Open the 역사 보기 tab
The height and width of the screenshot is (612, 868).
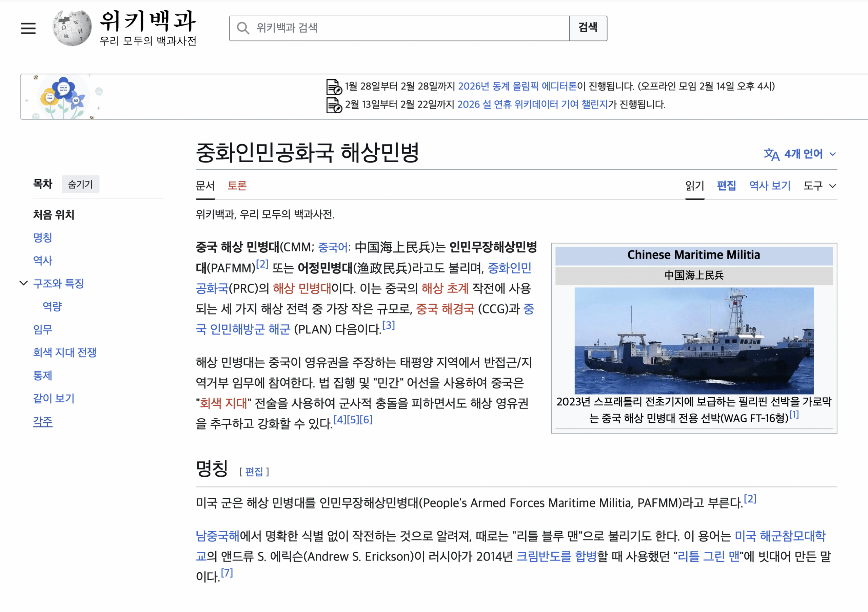pyautogui.click(x=770, y=186)
